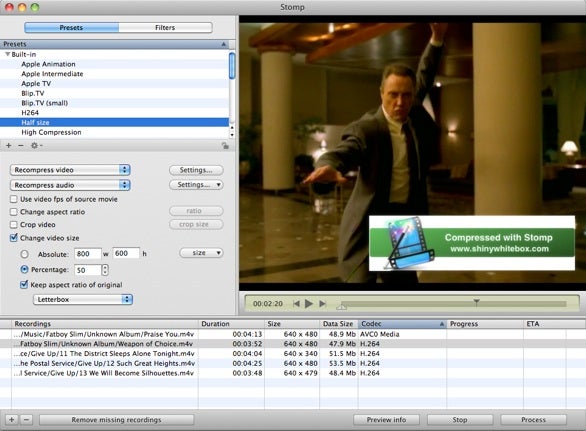Image resolution: width=586 pixels, height=431 pixels.
Task: Click the Preview info button
Action: [386, 420]
